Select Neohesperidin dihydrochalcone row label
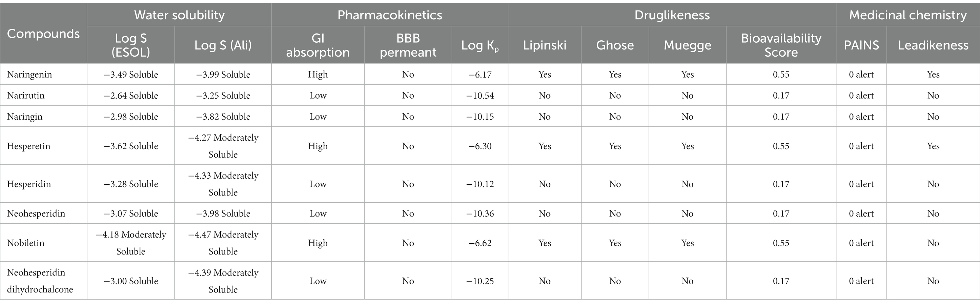Viewport: 980px width, 305px height. (40, 281)
